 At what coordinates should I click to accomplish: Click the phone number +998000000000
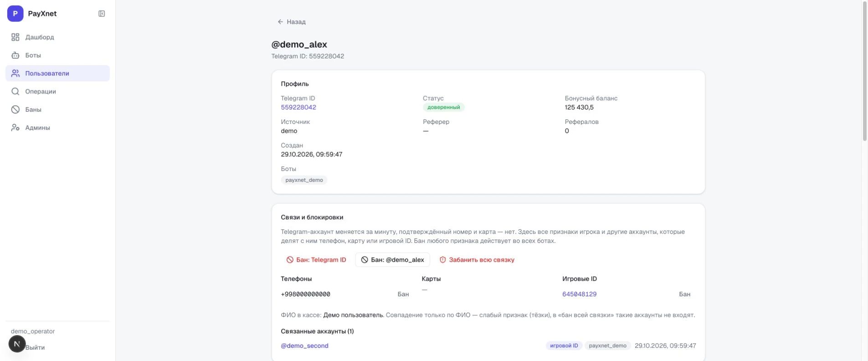pyautogui.click(x=305, y=294)
